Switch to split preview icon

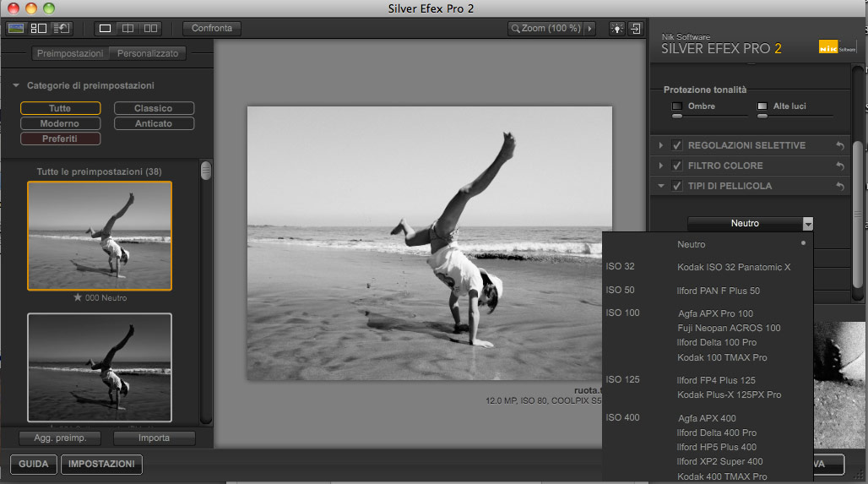click(x=127, y=28)
